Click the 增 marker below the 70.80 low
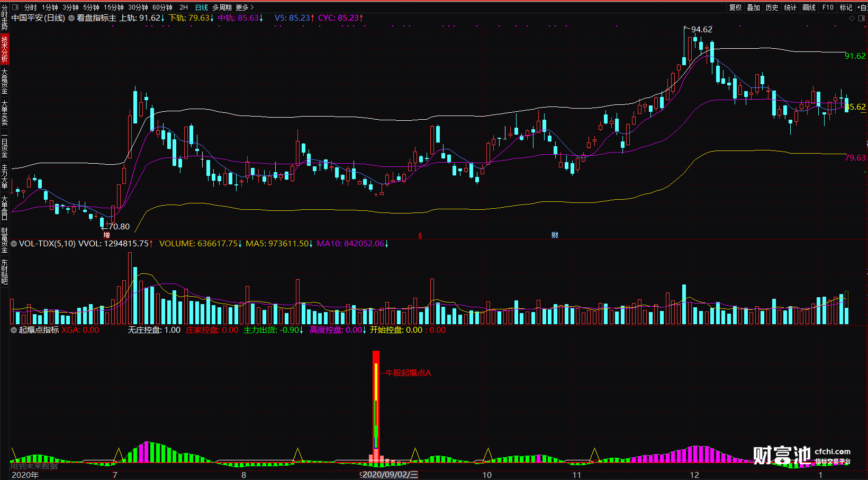868x480 pixels. [107, 235]
